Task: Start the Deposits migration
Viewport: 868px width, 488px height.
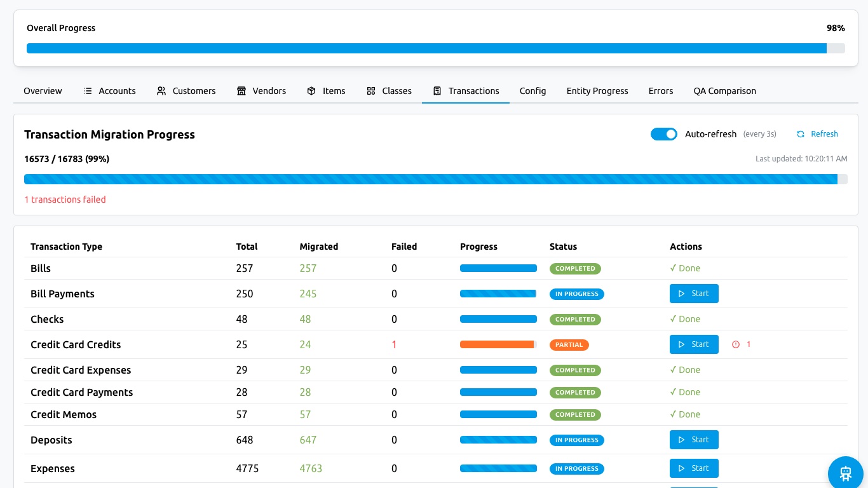Action: pyautogui.click(x=694, y=440)
